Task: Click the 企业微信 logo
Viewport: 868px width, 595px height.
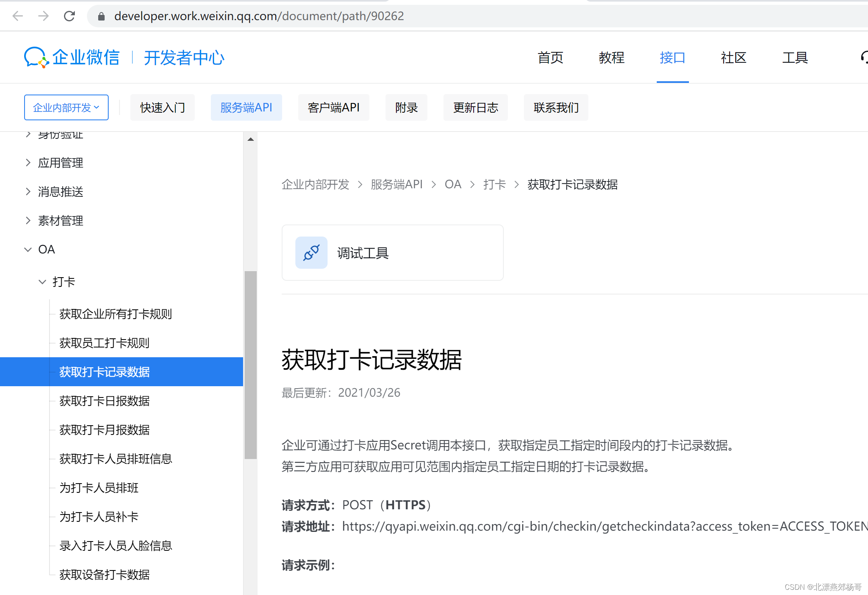Action: pyautogui.click(x=72, y=57)
